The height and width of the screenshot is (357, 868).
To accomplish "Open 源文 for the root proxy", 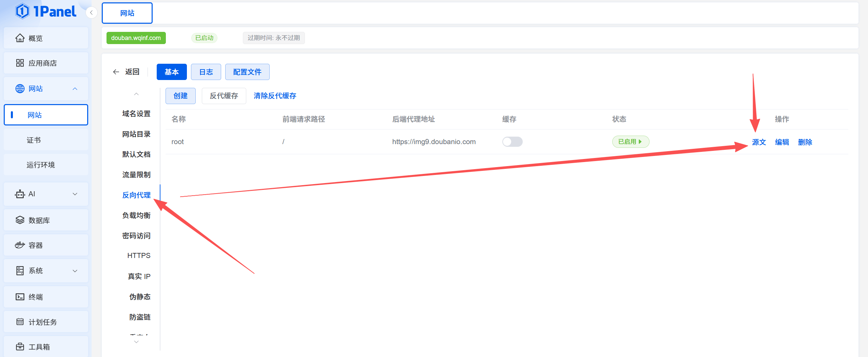I will pos(759,142).
